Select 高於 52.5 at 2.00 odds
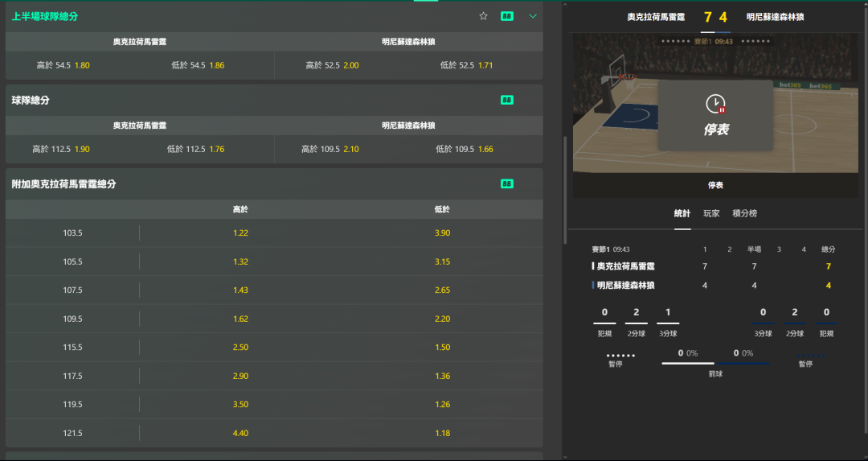This screenshot has width=868, height=461. (332, 65)
